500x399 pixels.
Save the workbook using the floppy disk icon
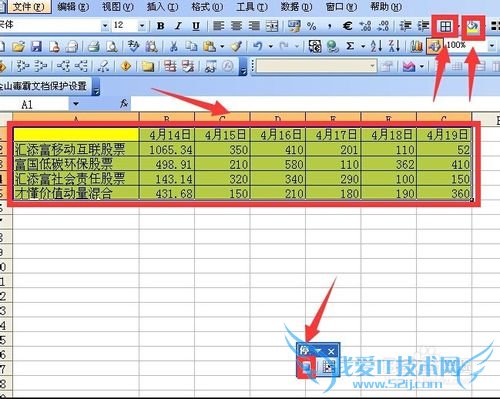pyautogui.click(x=36, y=46)
